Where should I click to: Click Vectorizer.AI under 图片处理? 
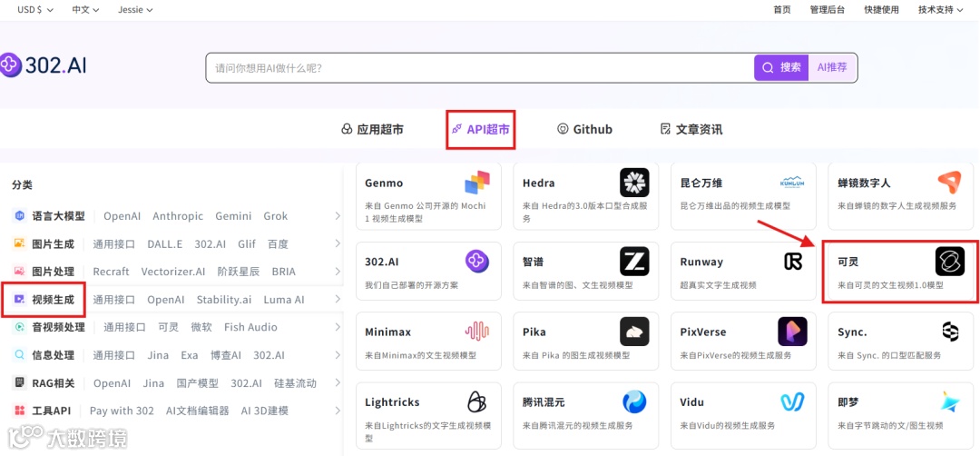(173, 272)
